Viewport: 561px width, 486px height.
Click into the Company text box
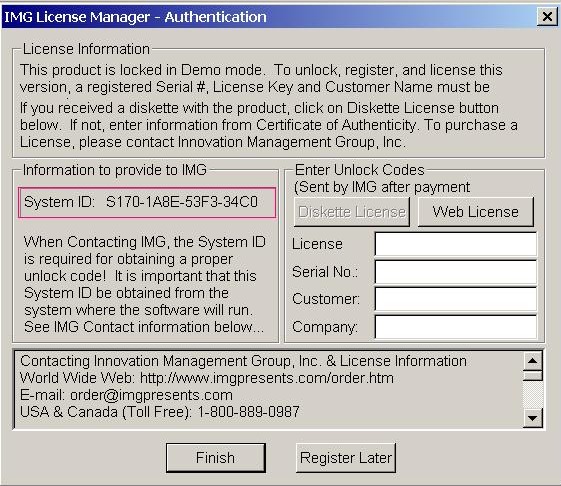[x=455, y=327]
